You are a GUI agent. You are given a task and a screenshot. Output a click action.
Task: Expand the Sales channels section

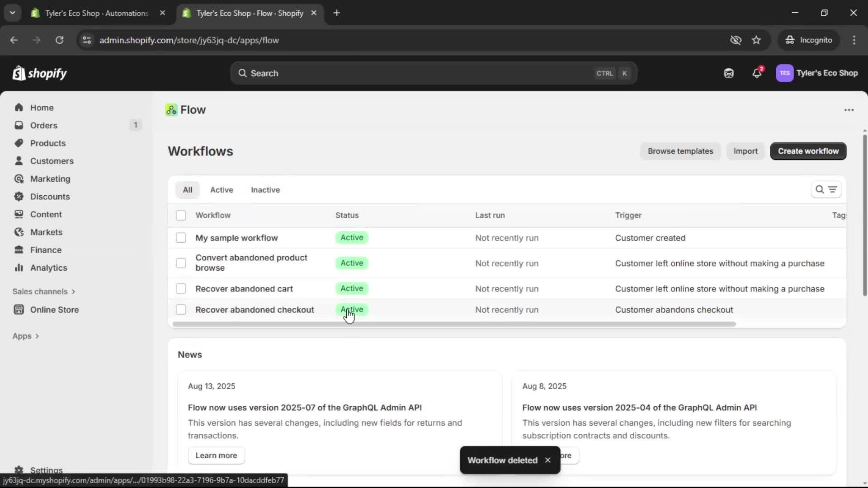tap(44, 291)
